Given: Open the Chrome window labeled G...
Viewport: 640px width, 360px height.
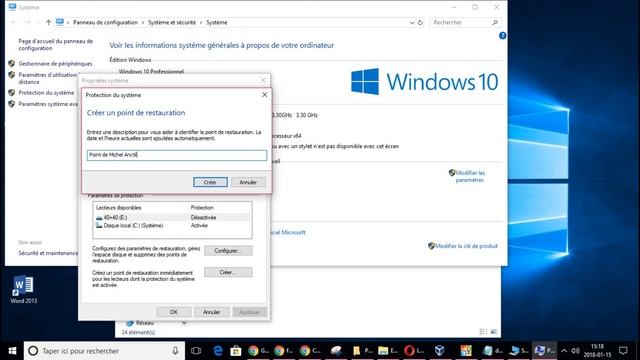Looking at the screenshot, I should (259, 351).
